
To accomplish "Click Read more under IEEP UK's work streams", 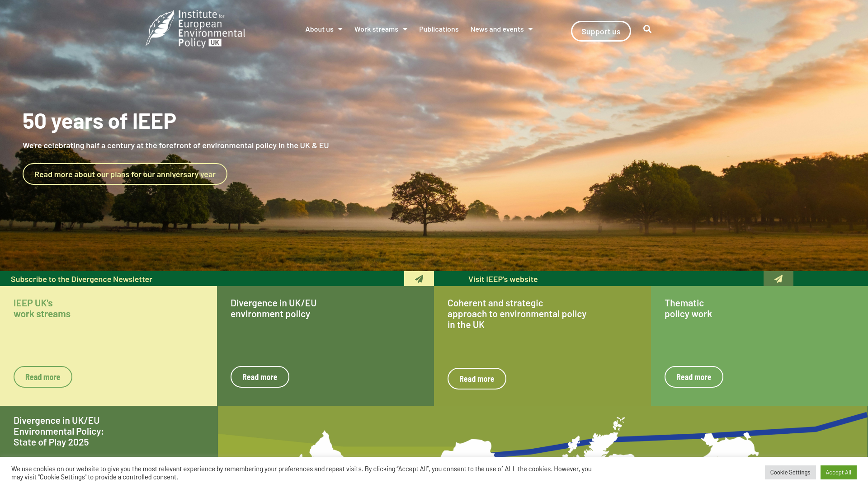I will tap(43, 377).
